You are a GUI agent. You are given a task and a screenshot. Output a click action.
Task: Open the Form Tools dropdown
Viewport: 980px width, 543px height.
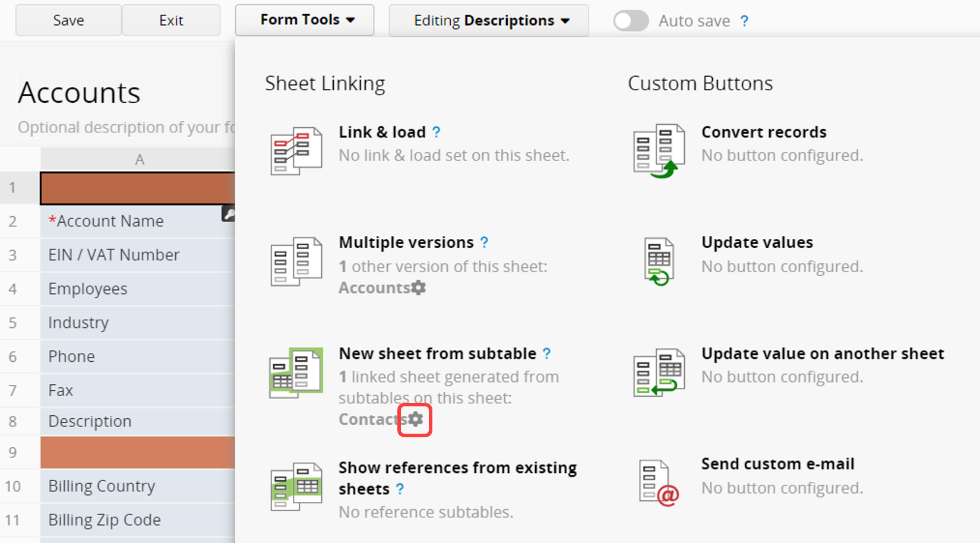[305, 20]
